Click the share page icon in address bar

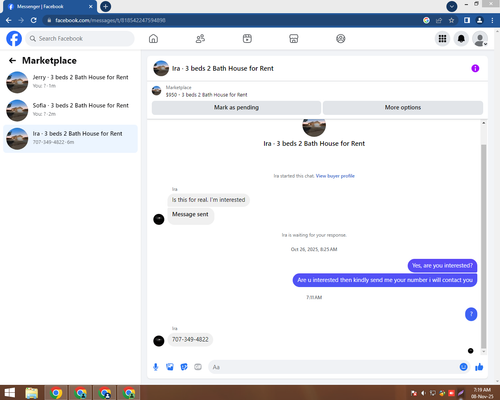[439, 20]
